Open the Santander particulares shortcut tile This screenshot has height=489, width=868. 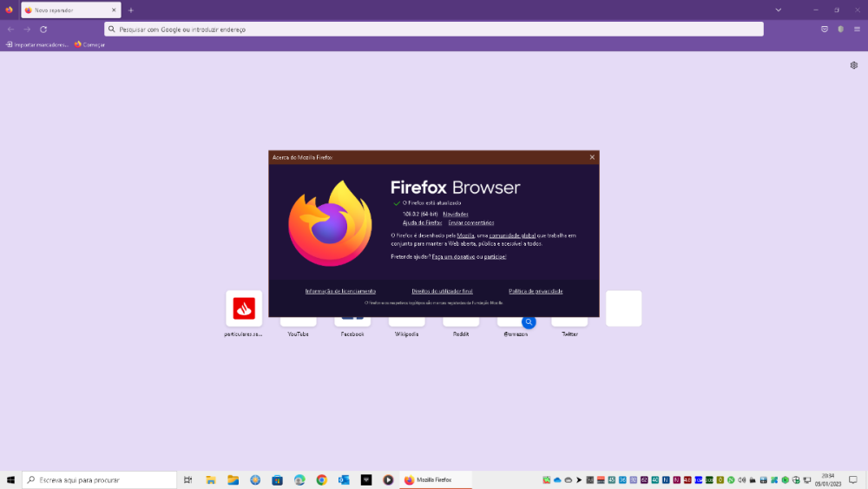point(244,308)
